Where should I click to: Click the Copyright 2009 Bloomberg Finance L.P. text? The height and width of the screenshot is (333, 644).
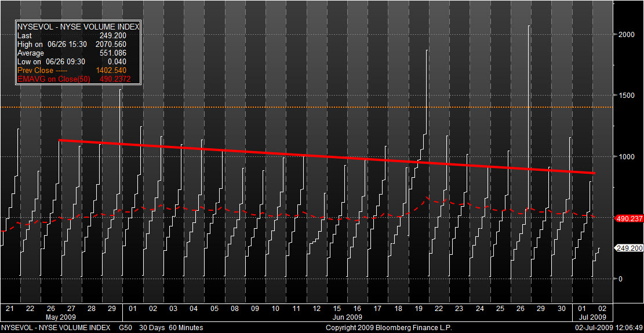388,328
